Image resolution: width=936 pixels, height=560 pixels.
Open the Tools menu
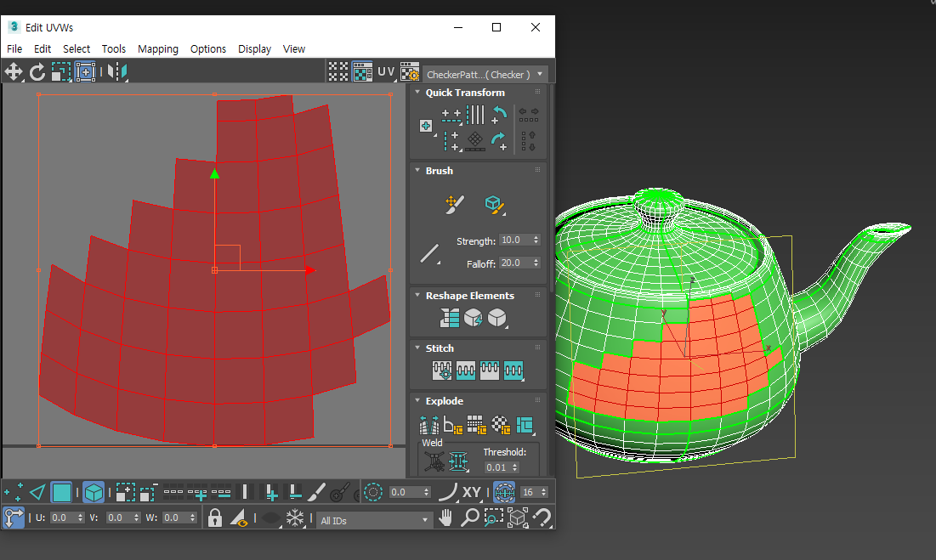pyautogui.click(x=113, y=49)
